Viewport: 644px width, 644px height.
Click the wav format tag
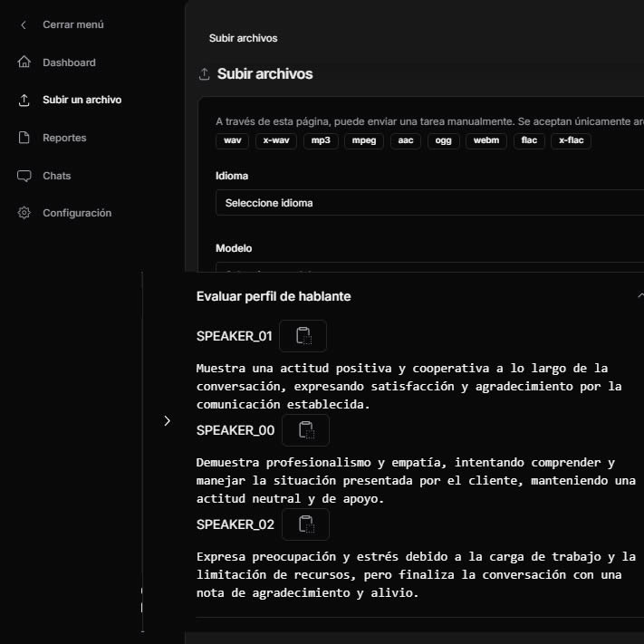coord(232,141)
